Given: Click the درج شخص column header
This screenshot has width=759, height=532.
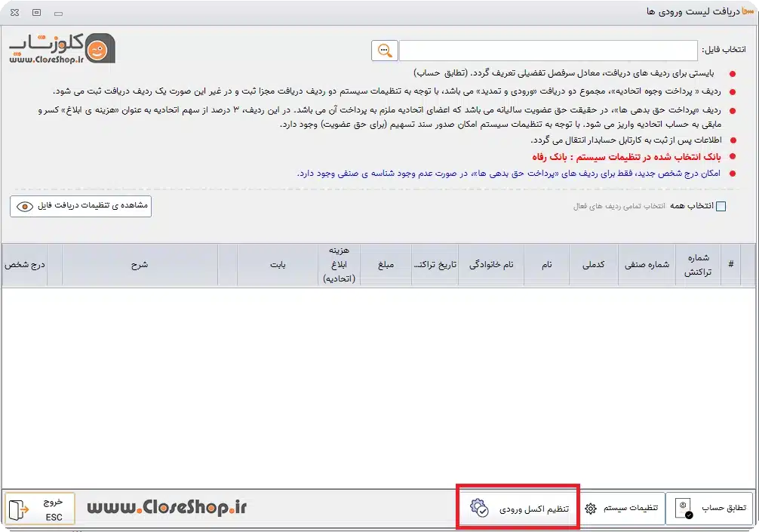Looking at the screenshot, I should point(25,265).
